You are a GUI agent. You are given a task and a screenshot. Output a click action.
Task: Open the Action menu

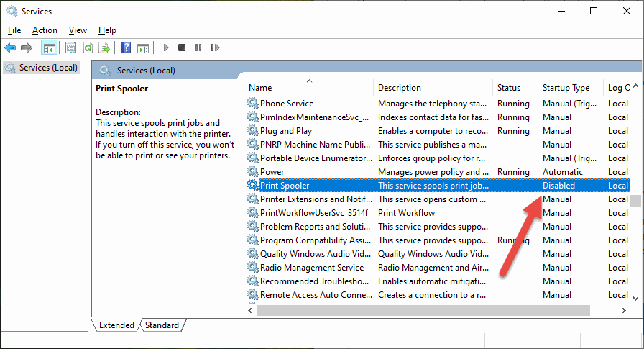pyautogui.click(x=45, y=30)
